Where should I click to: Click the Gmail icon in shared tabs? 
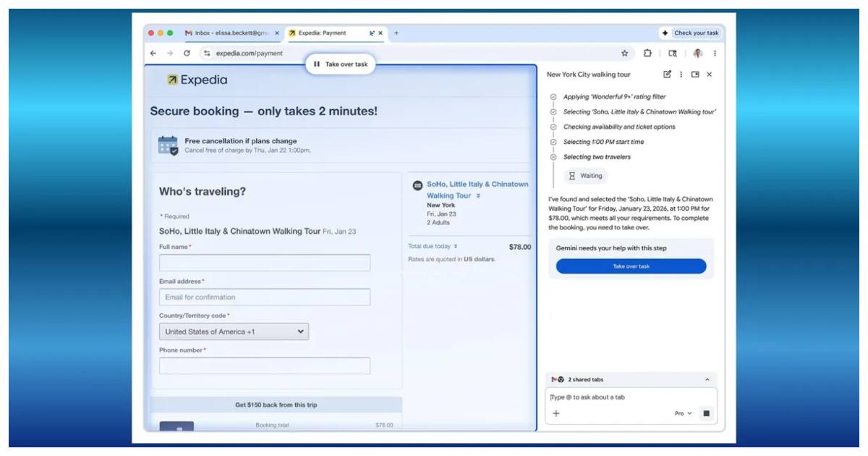[x=554, y=380]
